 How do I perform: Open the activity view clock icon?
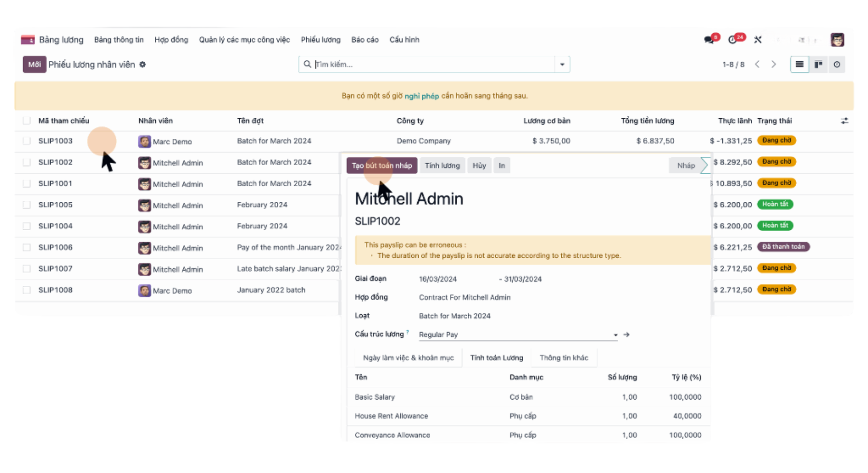[837, 64]
